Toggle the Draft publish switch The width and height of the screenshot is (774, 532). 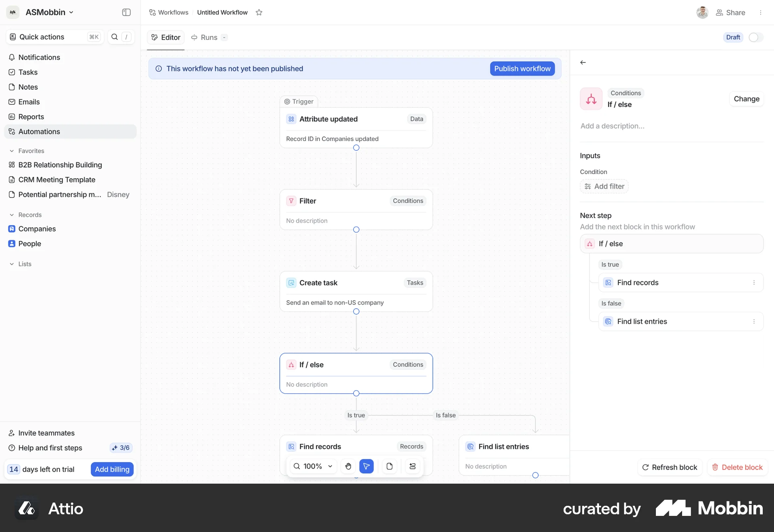point(755,37)
